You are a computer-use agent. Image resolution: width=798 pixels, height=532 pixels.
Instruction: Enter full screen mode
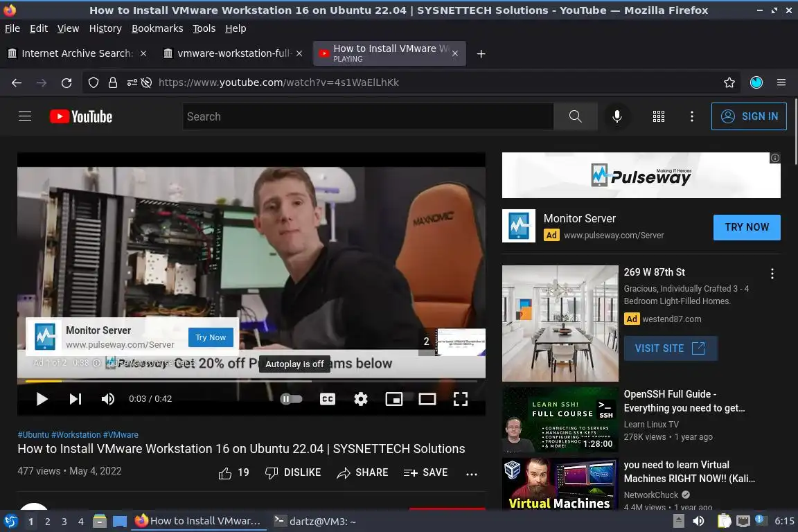pos(461,398)
